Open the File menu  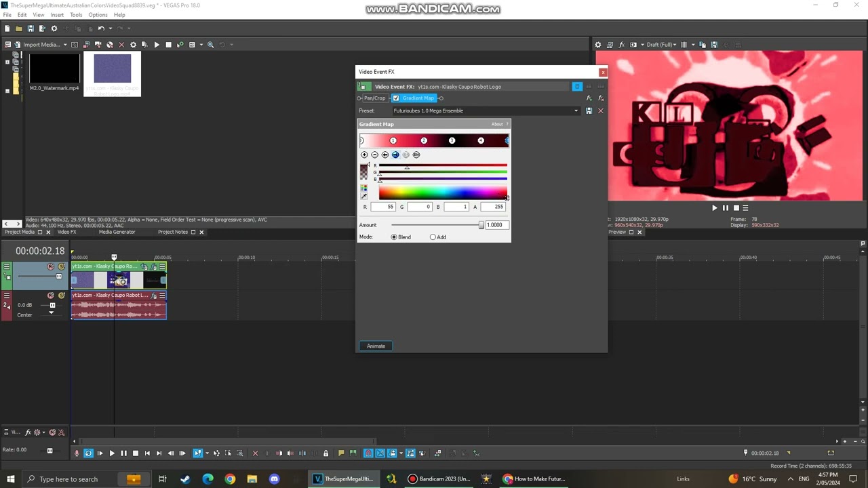pyautogui.click(x=7, y=15)
